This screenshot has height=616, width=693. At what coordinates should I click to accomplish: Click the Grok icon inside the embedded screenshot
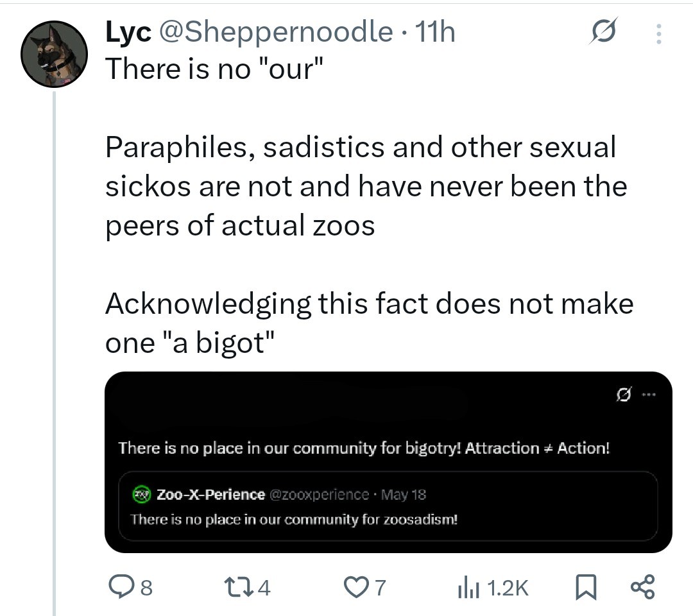point(624,394)
